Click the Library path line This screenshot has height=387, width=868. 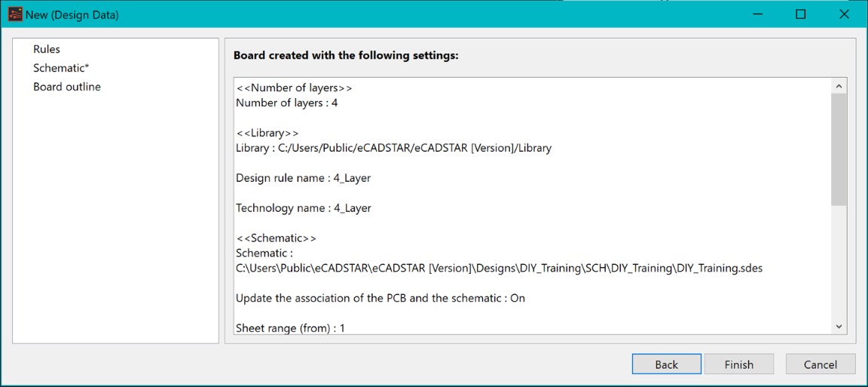tap(393, 149)
